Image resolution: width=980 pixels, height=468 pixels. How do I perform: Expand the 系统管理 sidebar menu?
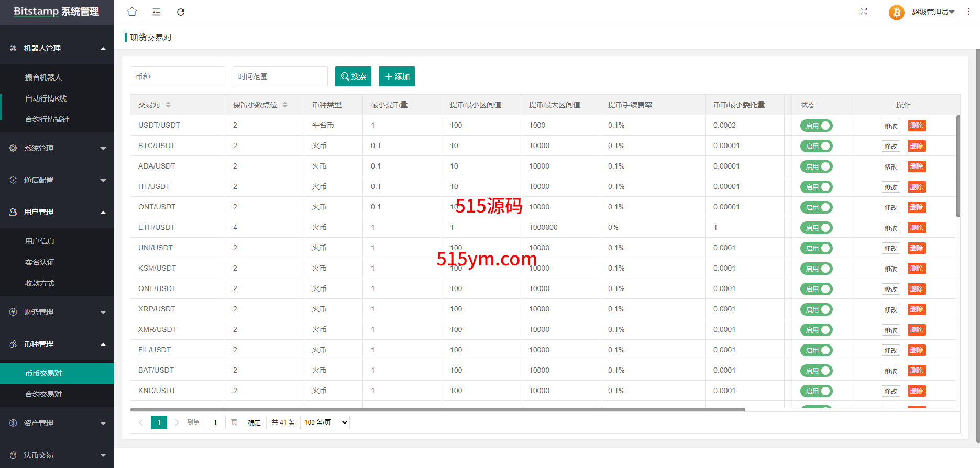coord(57,148)
